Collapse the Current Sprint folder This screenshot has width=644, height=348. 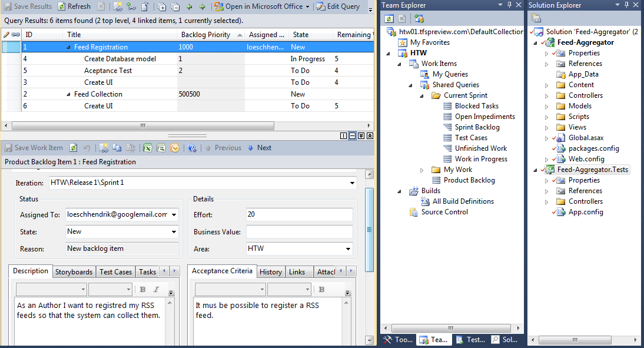click(x=422, y=96)
